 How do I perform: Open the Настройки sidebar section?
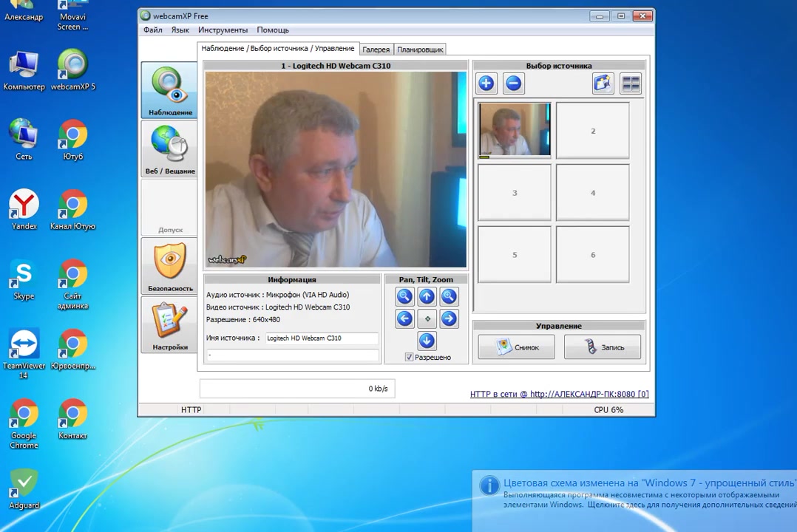point(169,324)
